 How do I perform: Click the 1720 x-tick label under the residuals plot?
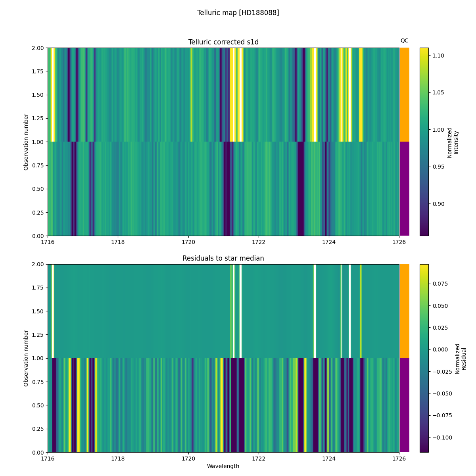point(188,459)
